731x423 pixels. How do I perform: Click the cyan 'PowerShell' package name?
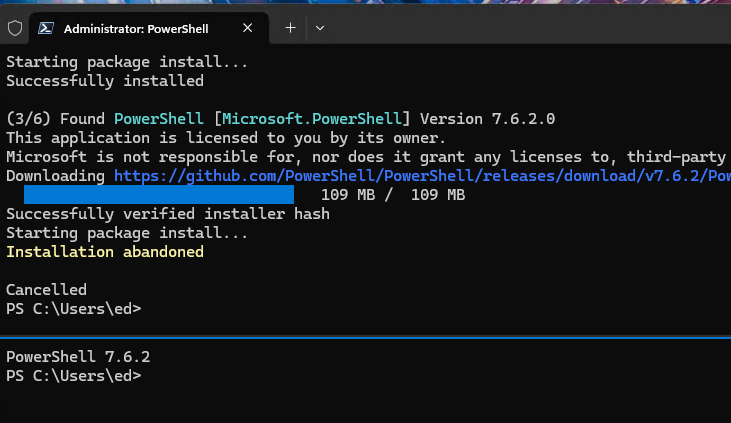tap(159, 118)
